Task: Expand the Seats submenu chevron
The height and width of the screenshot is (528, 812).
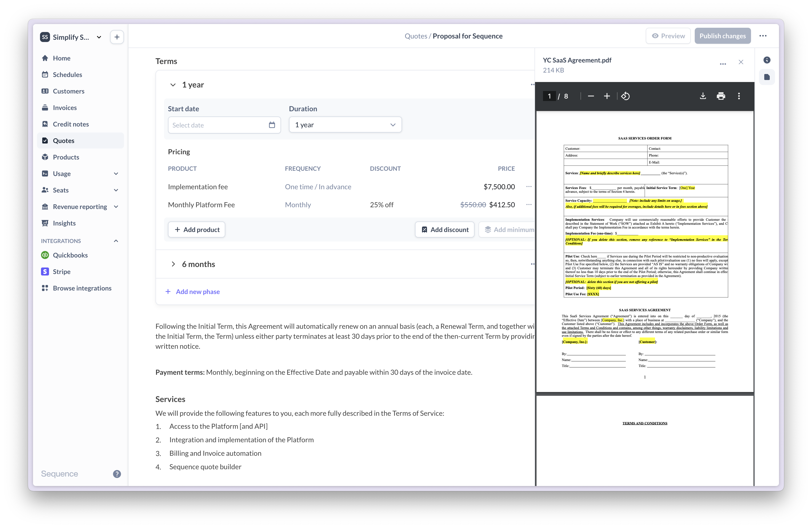Action: click(116, 190)
